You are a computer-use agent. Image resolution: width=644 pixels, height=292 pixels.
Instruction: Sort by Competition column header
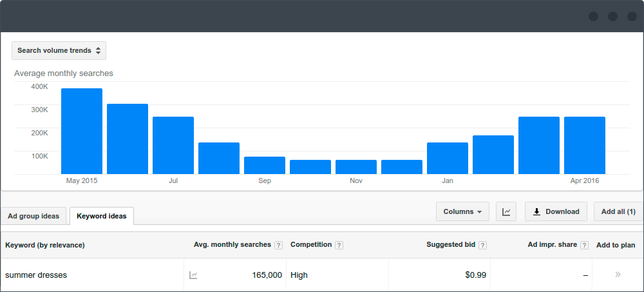311,245
